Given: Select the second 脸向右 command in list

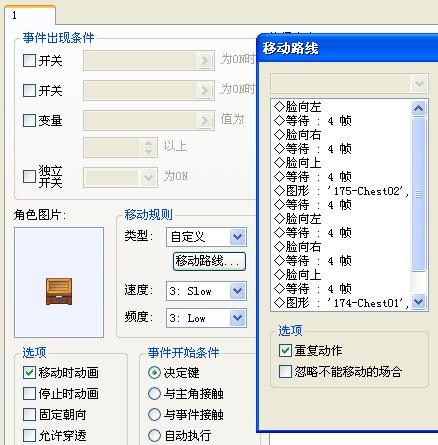Looking at the screenshot, I should coord(341,247).
